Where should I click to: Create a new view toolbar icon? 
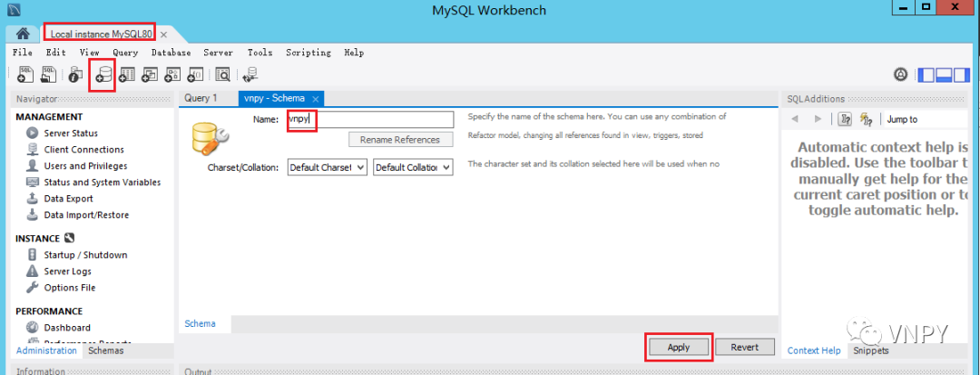point(150,74)
